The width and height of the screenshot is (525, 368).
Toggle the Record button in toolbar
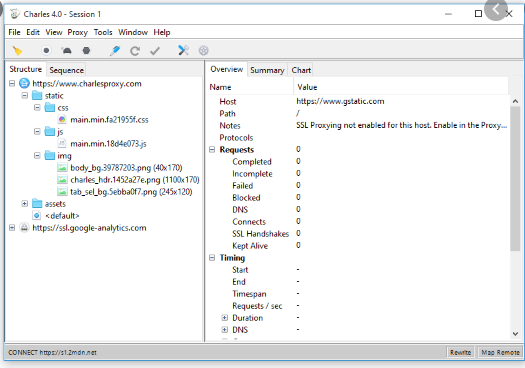click(x=46, y=51)
